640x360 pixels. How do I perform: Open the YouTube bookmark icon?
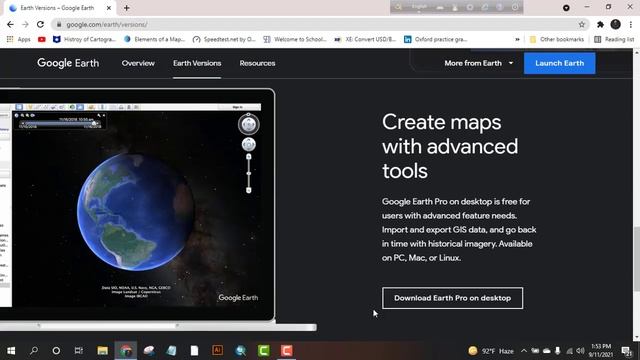(x=42, y=39)
